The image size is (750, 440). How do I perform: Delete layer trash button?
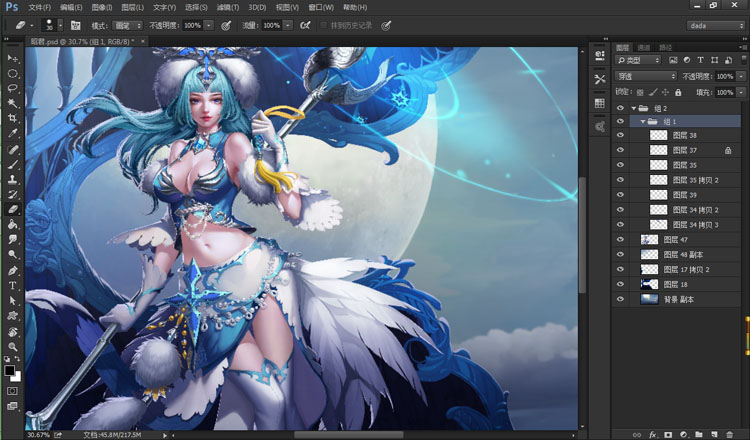pyautogui.click(x=729, y=434)
